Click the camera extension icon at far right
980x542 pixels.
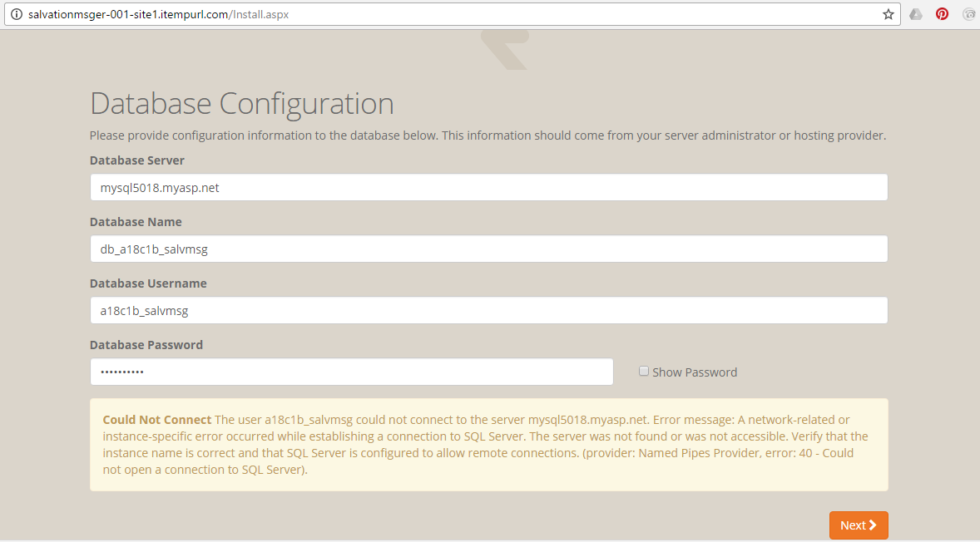969,14
